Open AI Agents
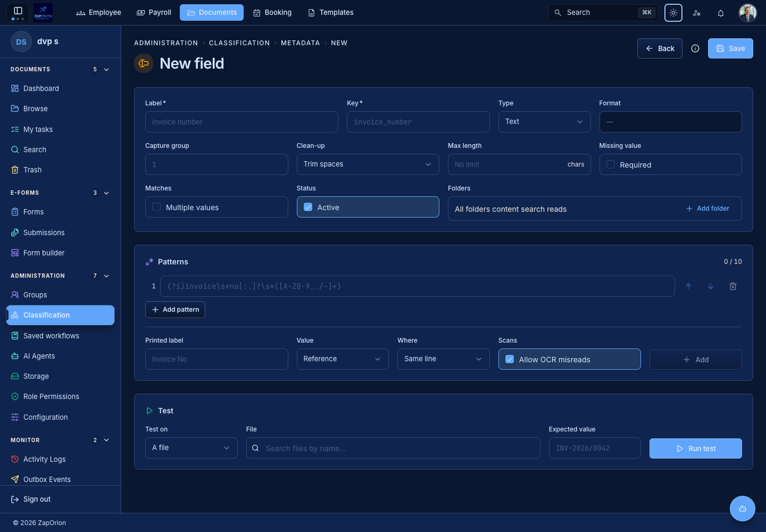The image size is (766, 532). 60,356
